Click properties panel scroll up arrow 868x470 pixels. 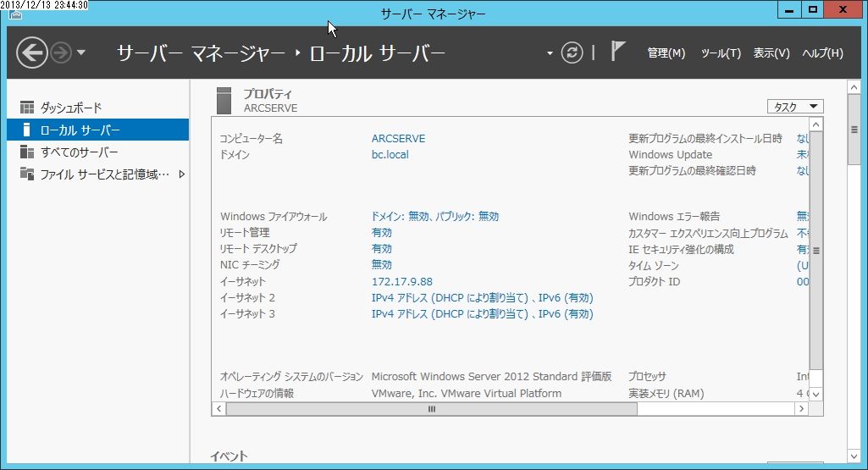815,124
